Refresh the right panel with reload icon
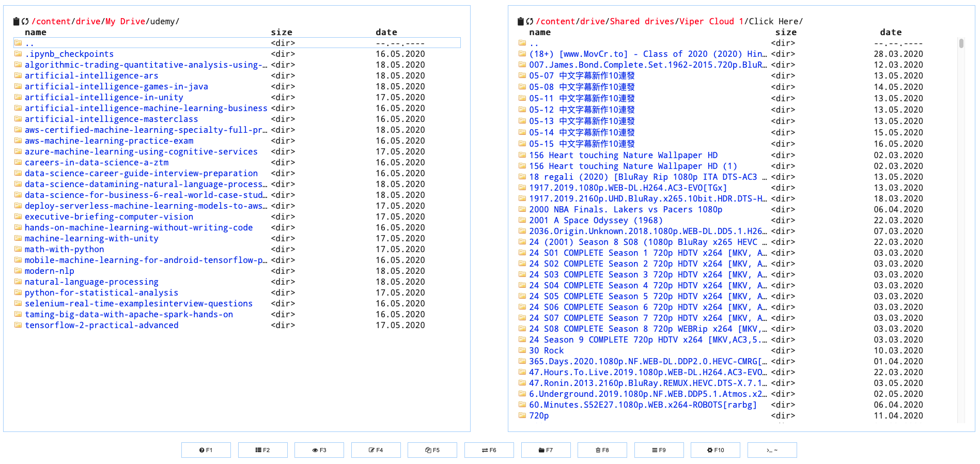The image size is (980, 464). [x=530, y=21]
